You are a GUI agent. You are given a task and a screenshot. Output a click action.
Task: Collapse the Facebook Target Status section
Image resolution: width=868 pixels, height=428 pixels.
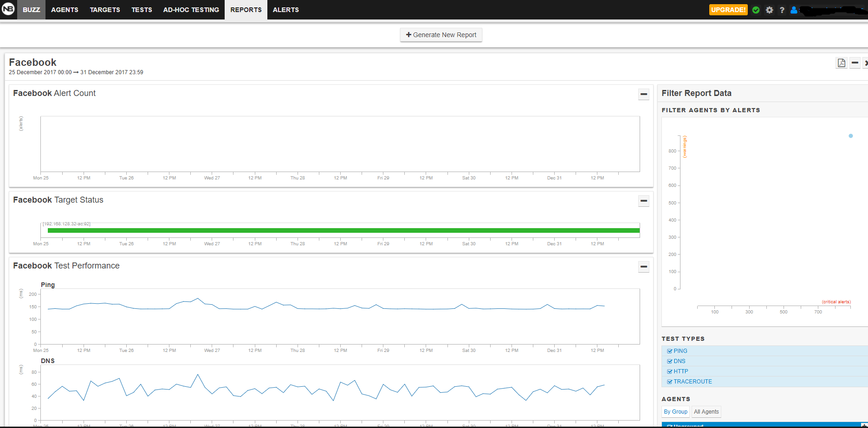tap(644, 201)
